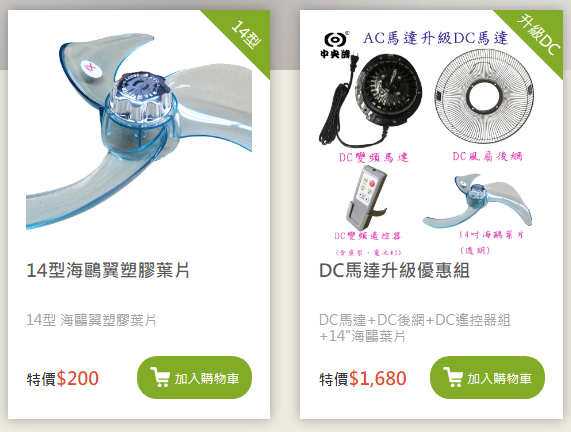Click the 中央牌 brand logo
The height and width of the screenshot is (432, 571).
click(336, 45)
